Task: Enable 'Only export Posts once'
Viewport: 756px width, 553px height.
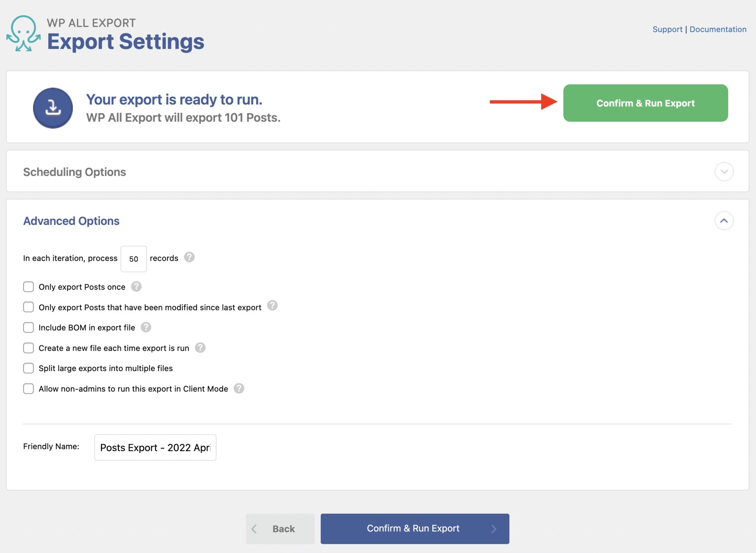Action: tap(28, 287)
